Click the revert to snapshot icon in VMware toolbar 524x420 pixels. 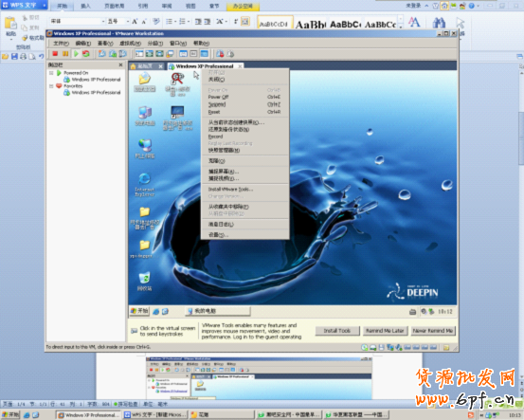point(113,53)
